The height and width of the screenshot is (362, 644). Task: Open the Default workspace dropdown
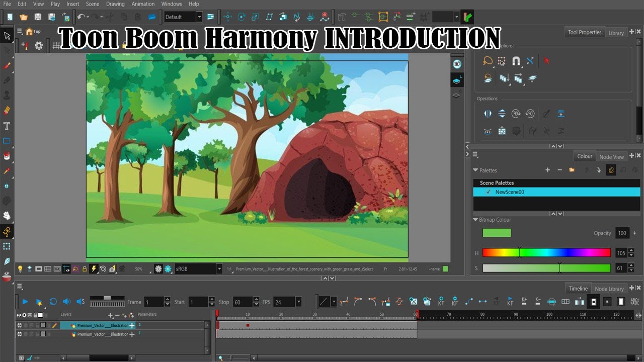click(199, 17)
